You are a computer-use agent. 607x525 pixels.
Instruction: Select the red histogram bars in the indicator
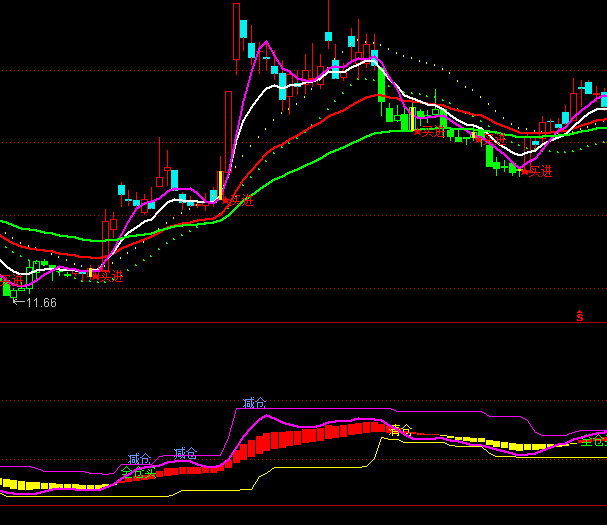tap(300, 440)
